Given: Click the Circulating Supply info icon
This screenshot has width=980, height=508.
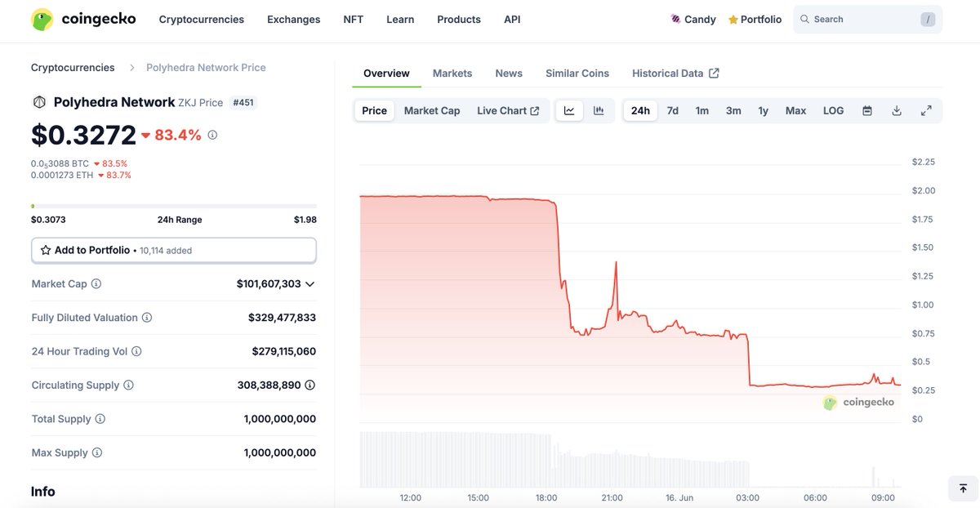Looking at the screenshot, I should pos(128,385).
